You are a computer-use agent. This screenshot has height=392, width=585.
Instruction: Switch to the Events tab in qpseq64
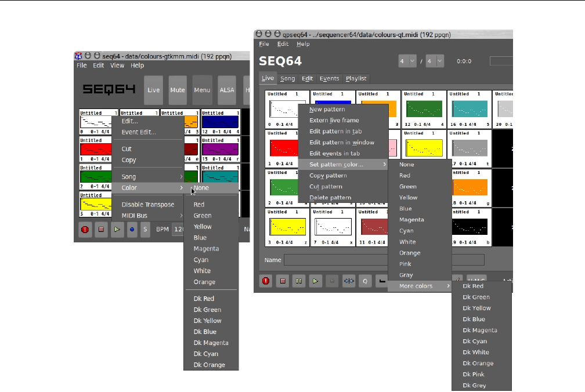(x=329, y=78)
